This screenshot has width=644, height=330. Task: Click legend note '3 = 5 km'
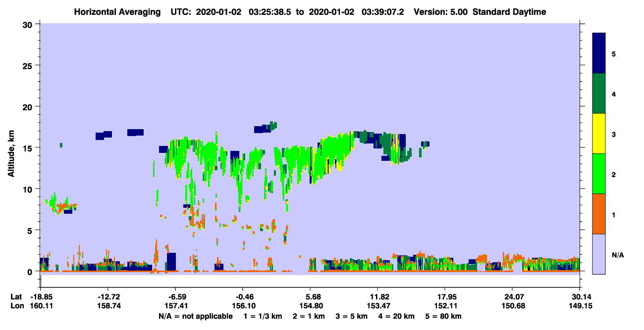[x=352, y=316]
